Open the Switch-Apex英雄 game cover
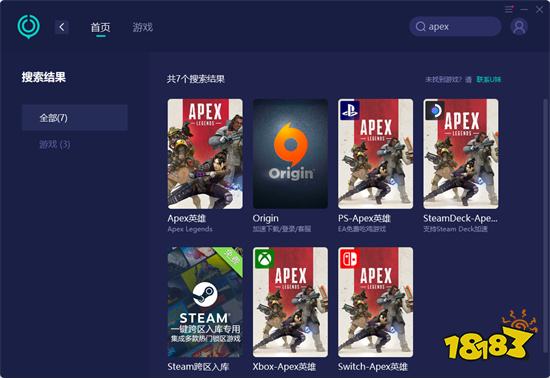Image resolution: width=550 pixels, height=378 pixels. click(375, 302)
